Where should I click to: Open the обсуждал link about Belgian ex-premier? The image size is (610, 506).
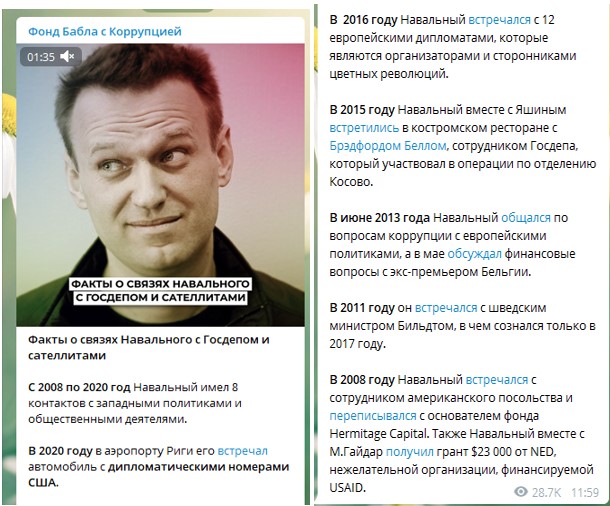pyautogui.click(x=474, y=254)
